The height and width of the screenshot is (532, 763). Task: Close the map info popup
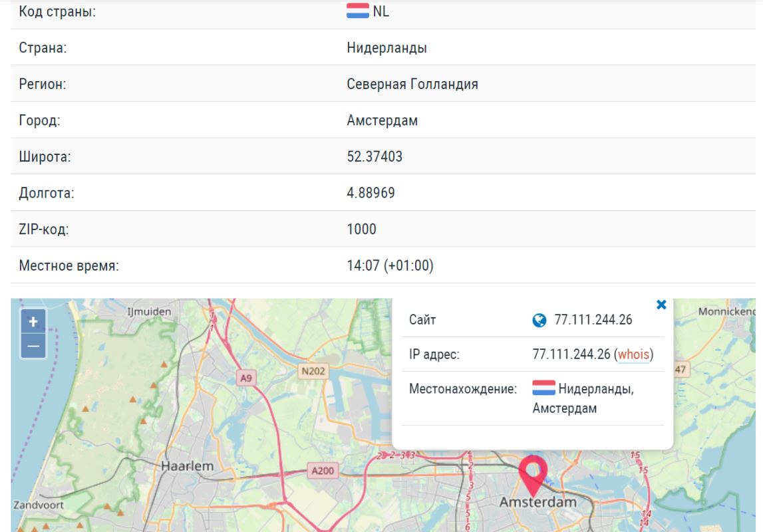(x=661, y=305)
